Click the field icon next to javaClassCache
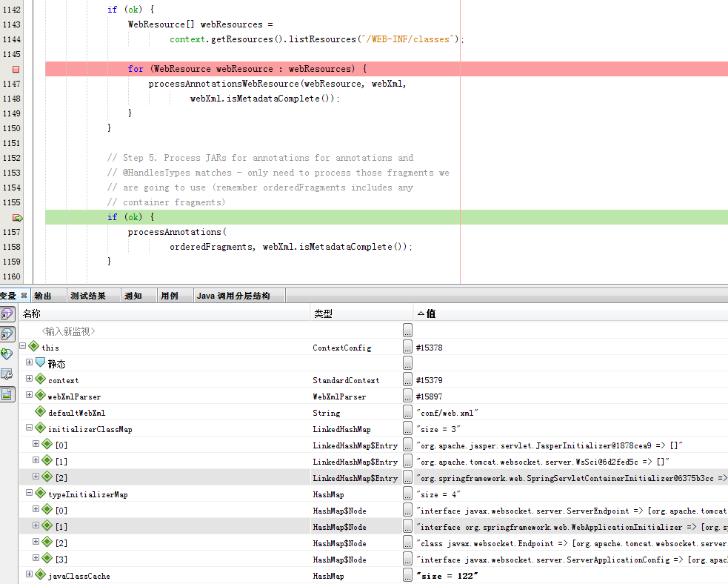This screenshot has height=584, width=728. coord(41,574)
